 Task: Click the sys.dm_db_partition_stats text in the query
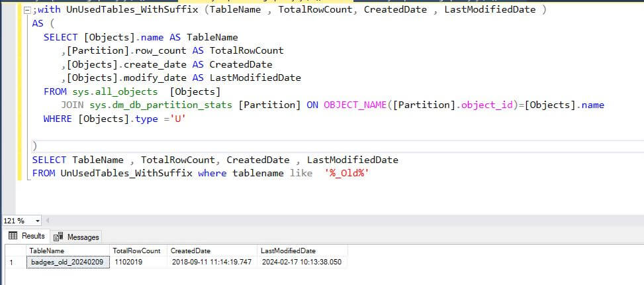tap(161, 105)
